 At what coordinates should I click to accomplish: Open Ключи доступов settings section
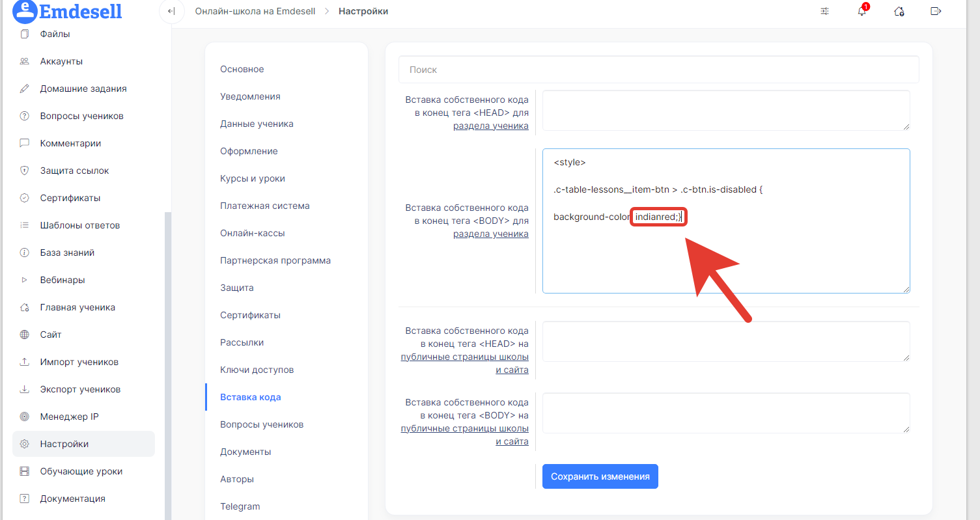pos(257,370)
